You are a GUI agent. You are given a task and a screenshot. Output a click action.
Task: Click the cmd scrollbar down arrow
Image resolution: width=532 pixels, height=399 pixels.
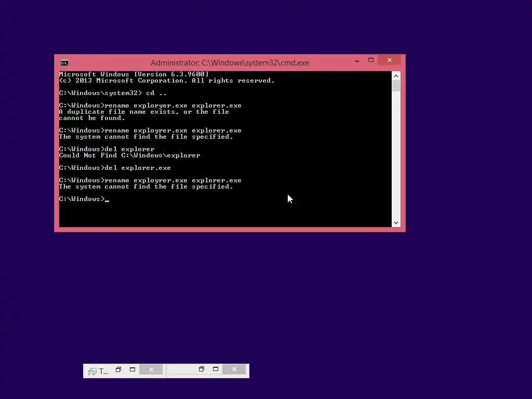pyautogui.click(x=396, y=223)
